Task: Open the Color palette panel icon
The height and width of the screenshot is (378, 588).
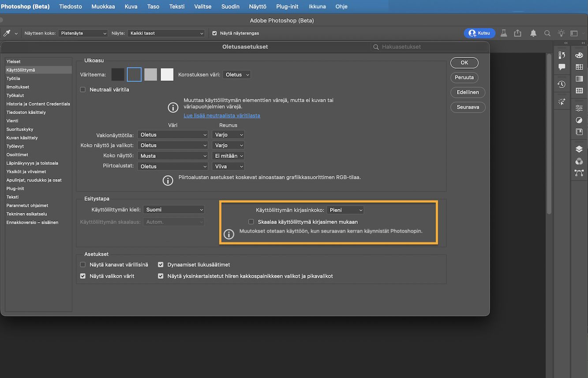Action: coord(579,55)
